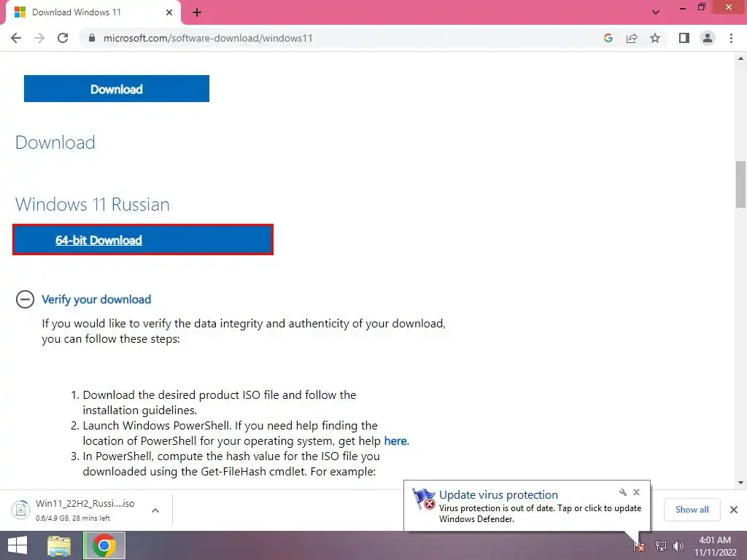
Task: Open the Chrome three-dot menu
Action: pyautogui.click(x=731, y=38)
